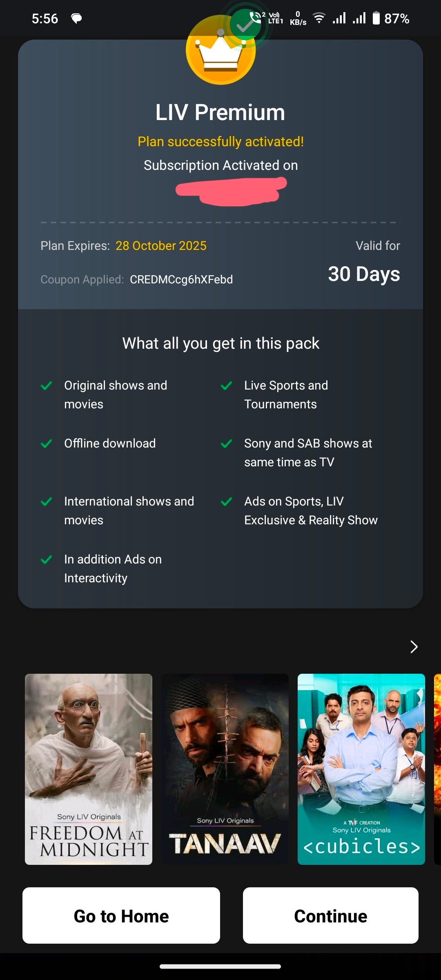This screenshot has height=980, width=441.
Task: Tap checkmark next to Sony and SAB shows
Action: [x=227, y=443]
